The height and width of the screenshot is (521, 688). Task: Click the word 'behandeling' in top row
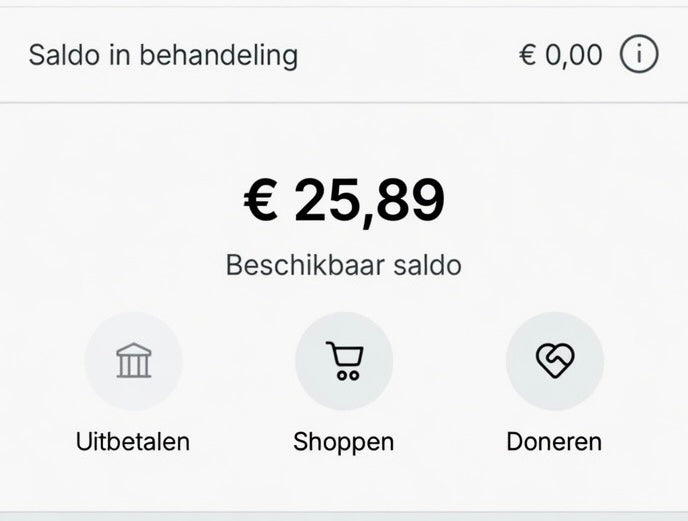click(218, 54)
